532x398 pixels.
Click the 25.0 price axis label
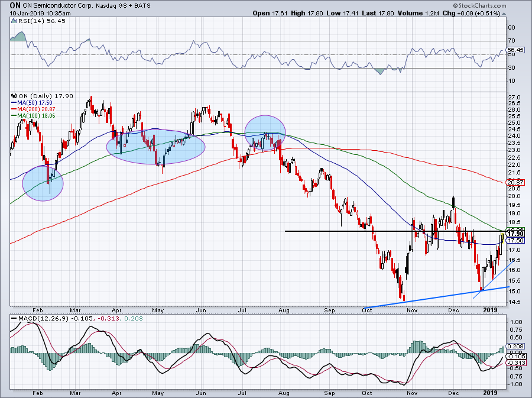pos(514,123)
